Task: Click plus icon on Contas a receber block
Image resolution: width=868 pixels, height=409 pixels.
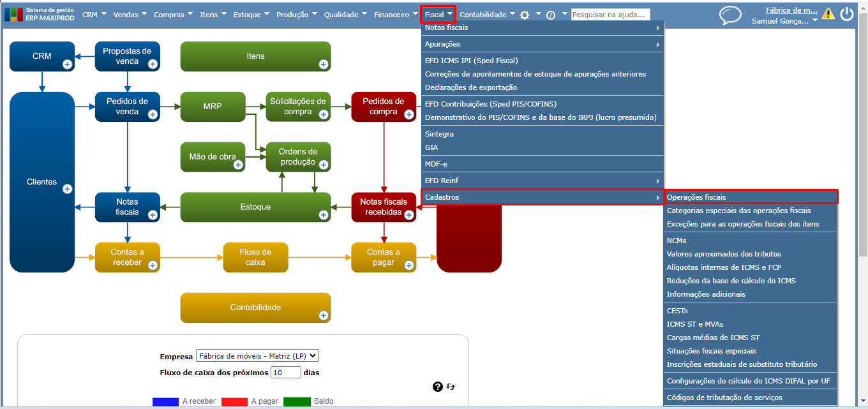Action: (153, 265)
